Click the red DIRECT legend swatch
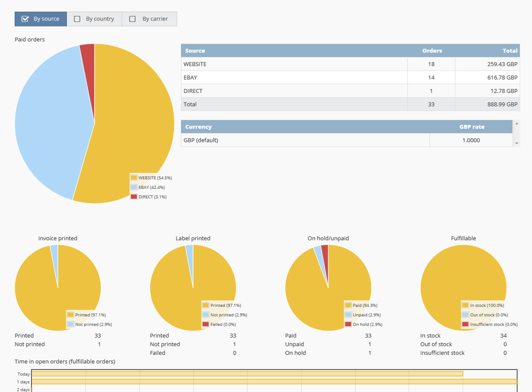 tap(134, 197)
